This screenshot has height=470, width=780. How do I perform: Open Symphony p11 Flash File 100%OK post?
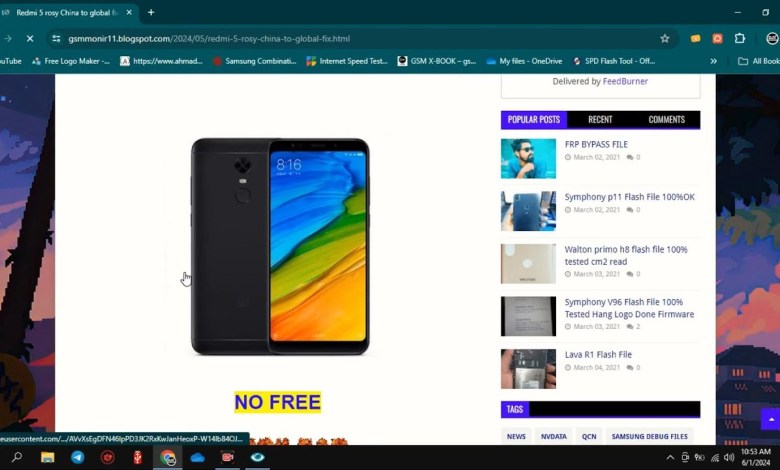[629, 197]
